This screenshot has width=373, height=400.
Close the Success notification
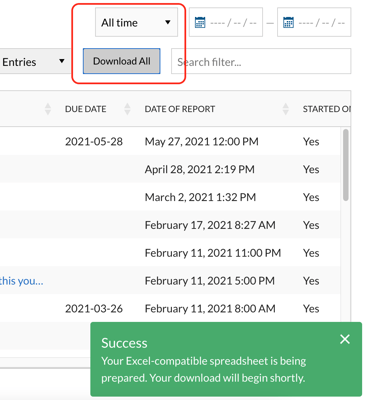345,339
